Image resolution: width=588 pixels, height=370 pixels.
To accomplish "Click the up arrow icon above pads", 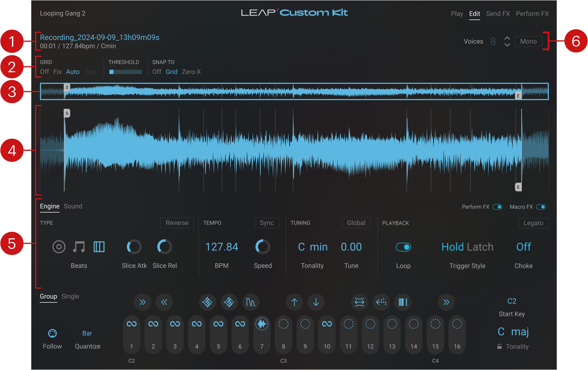I will coord(294,302).
